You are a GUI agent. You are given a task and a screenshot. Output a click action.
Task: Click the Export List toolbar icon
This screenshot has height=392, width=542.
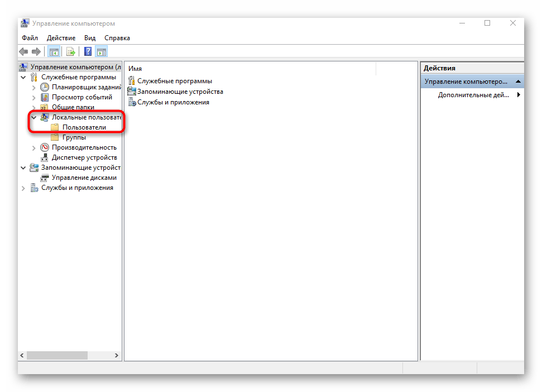point(70,52)
